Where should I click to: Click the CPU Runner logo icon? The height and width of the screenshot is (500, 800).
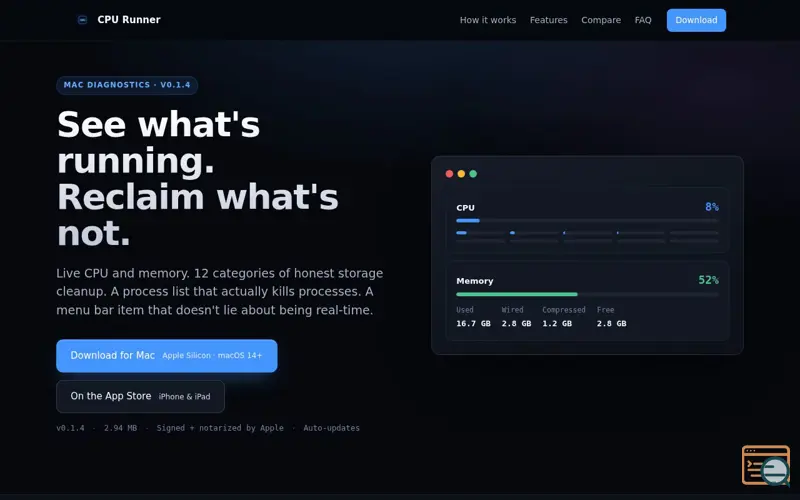pos(82,20)
